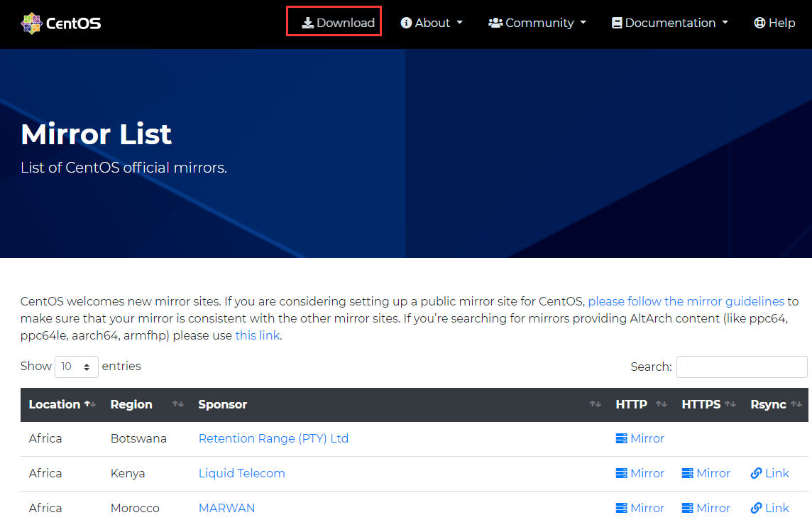Open Morocco Rsync Link

(770, 508)
